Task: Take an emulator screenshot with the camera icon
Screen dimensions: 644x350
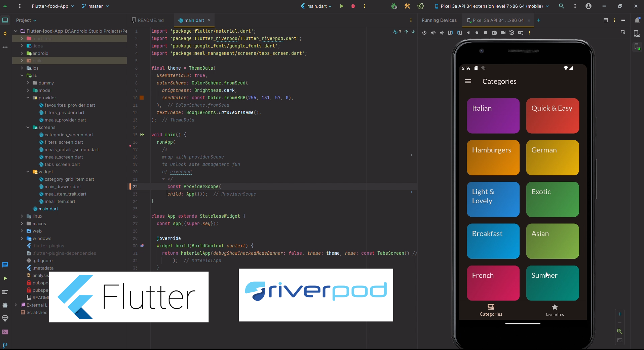Action: point(494,33)
